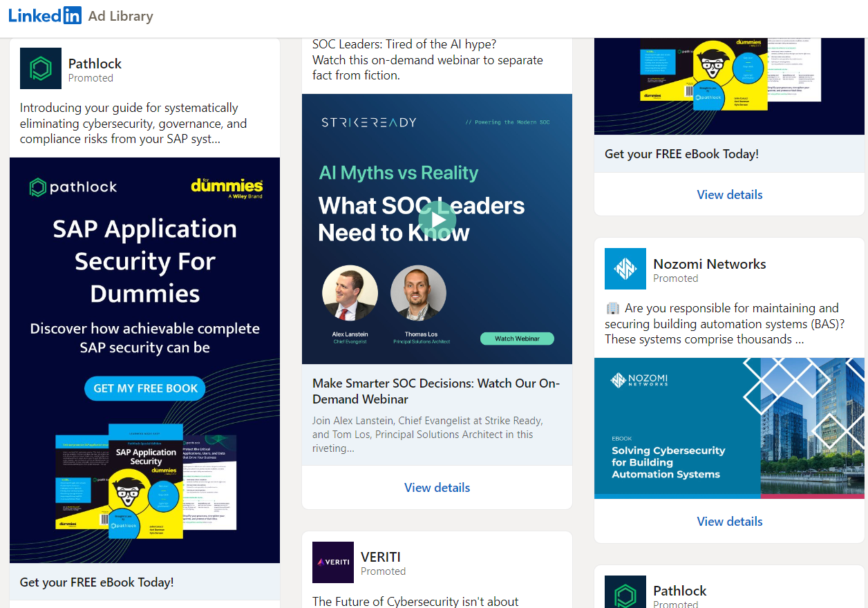Open View details under Get your FREE eBook Today
Viewport: 868px width, 608px height.
[729, 194]
